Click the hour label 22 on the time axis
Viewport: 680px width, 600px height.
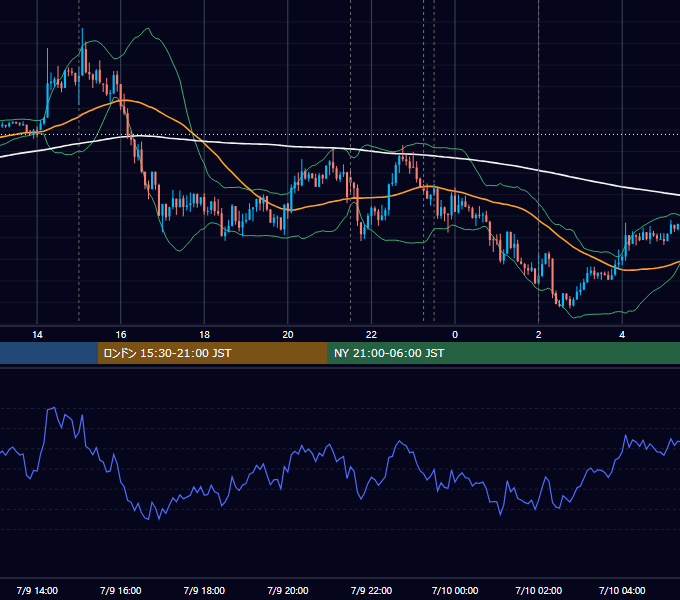tap(371, 335)
